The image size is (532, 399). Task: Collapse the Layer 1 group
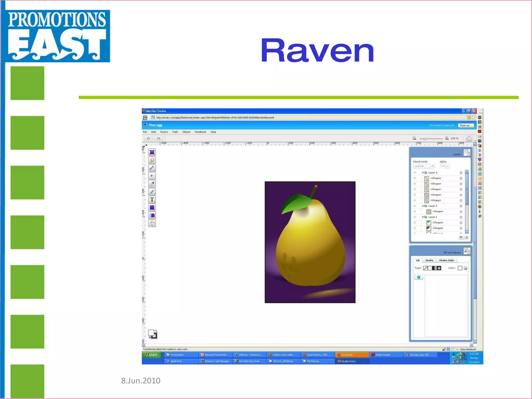pyautogui.click(x=423, y=217)
